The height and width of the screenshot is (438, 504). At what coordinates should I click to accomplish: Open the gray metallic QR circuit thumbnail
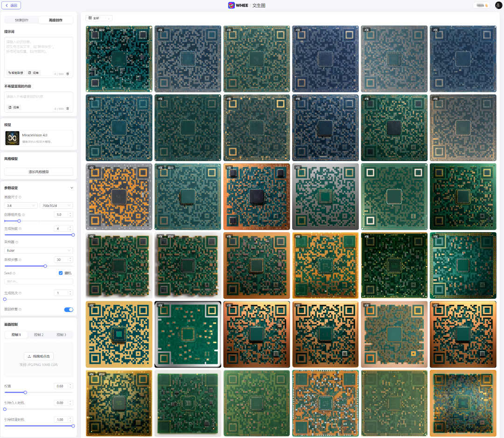point(325,197)
